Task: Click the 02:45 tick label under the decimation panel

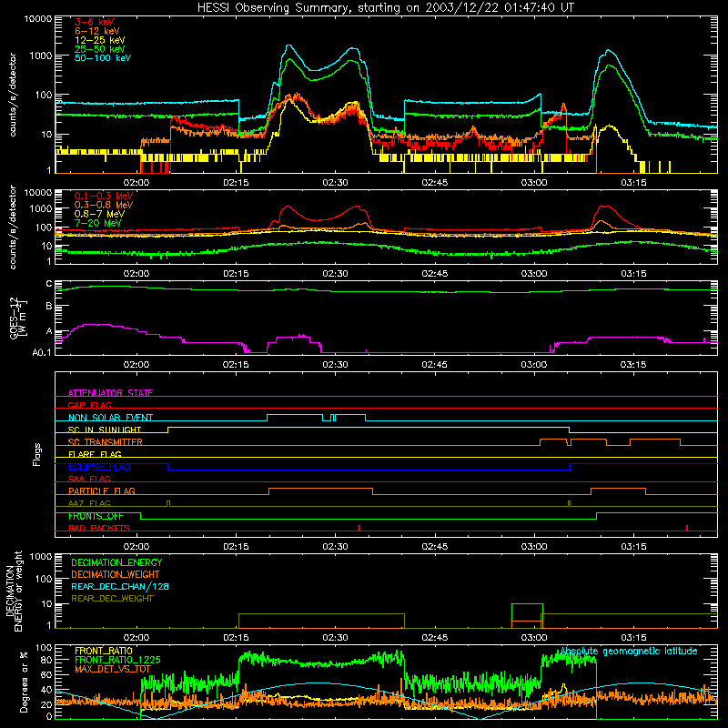Action: pyautogui.click(x=435, y=638)
